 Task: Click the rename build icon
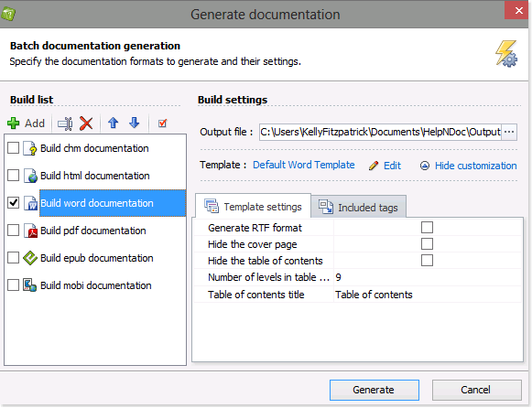click(x=65, y=123)
